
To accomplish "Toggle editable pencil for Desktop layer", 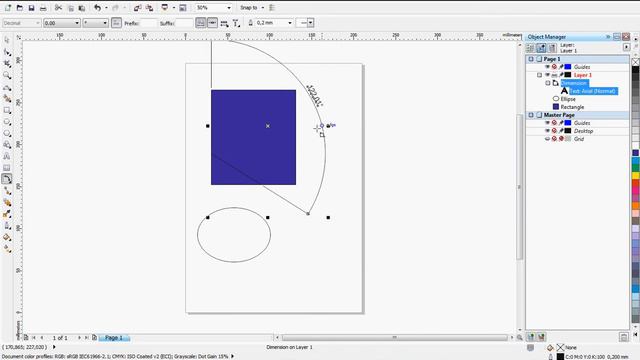I will click(561, 131).
